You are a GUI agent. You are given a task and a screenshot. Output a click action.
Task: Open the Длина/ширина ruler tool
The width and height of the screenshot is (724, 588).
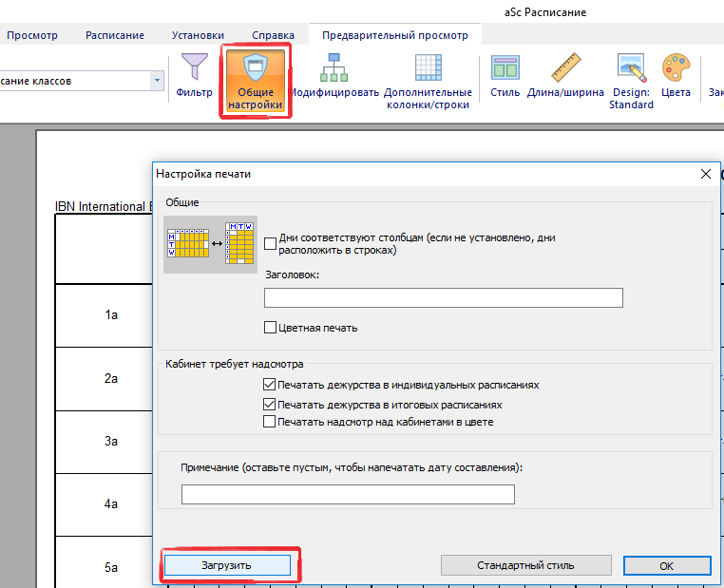click(565, 68)
